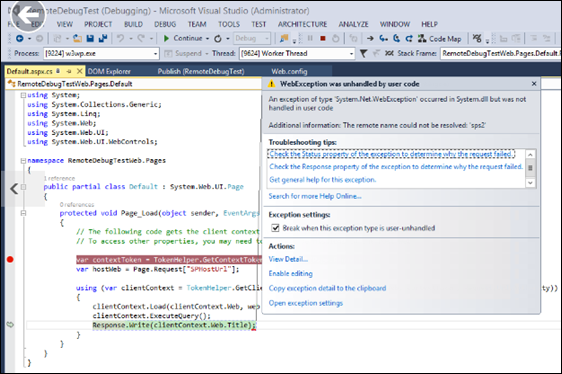Open the PROJECT menu
562x374 pixels.
pos(98,24)
